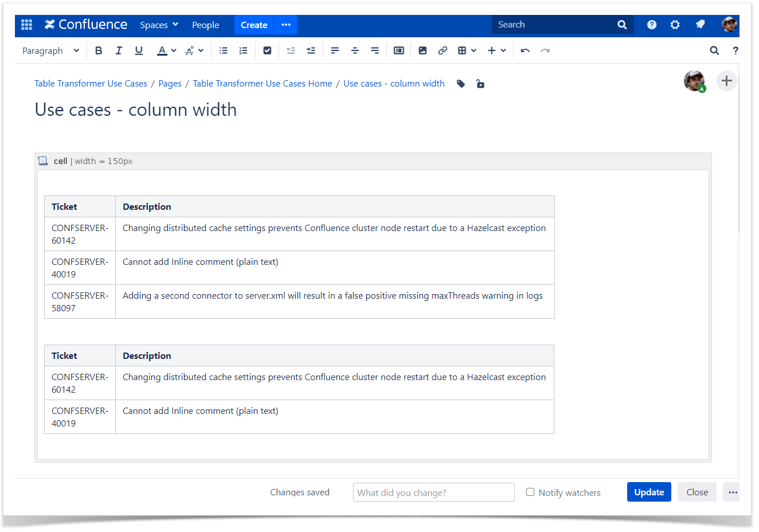Viewport: 759px width, 532px height.
Task: Click the search magnifier in header
Action: coord(622,25)
